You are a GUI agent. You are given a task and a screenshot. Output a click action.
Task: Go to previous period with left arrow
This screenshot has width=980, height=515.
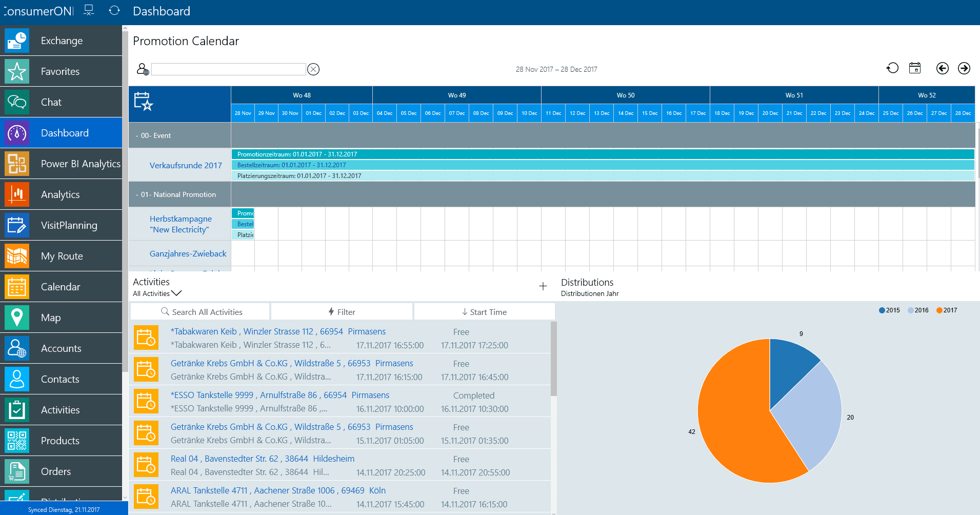click(942, 68)
